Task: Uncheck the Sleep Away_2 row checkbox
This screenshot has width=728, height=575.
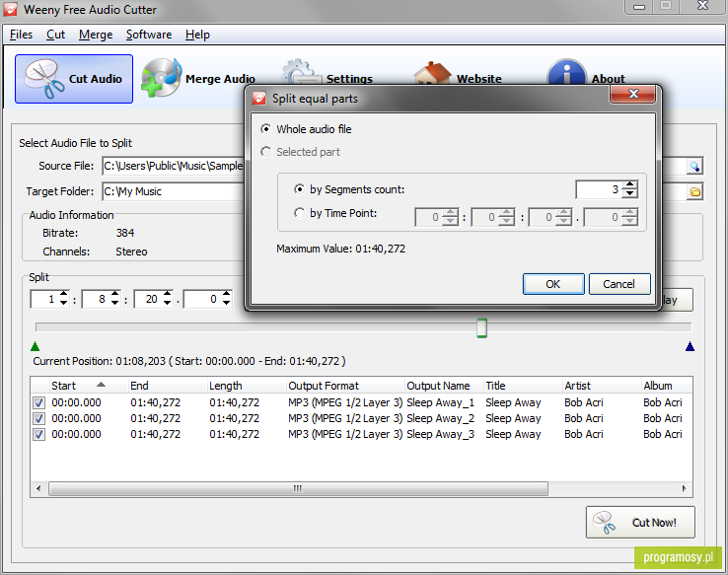Action: [39, 418]
